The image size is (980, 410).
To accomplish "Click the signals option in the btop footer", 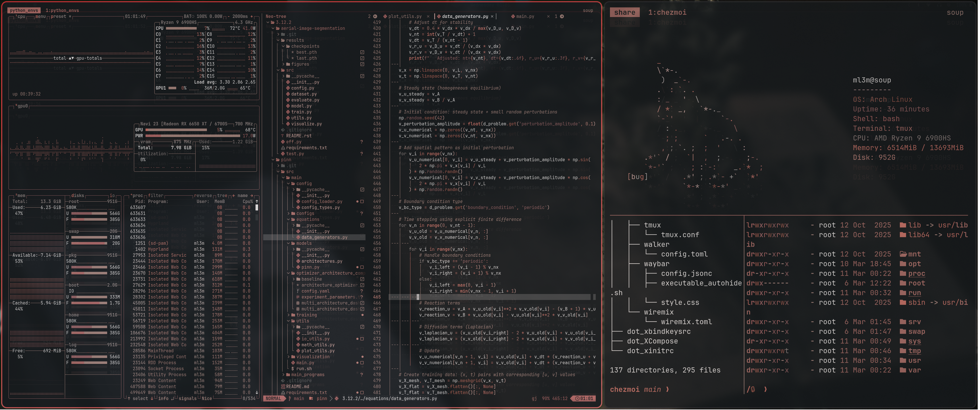I will 187,399.
